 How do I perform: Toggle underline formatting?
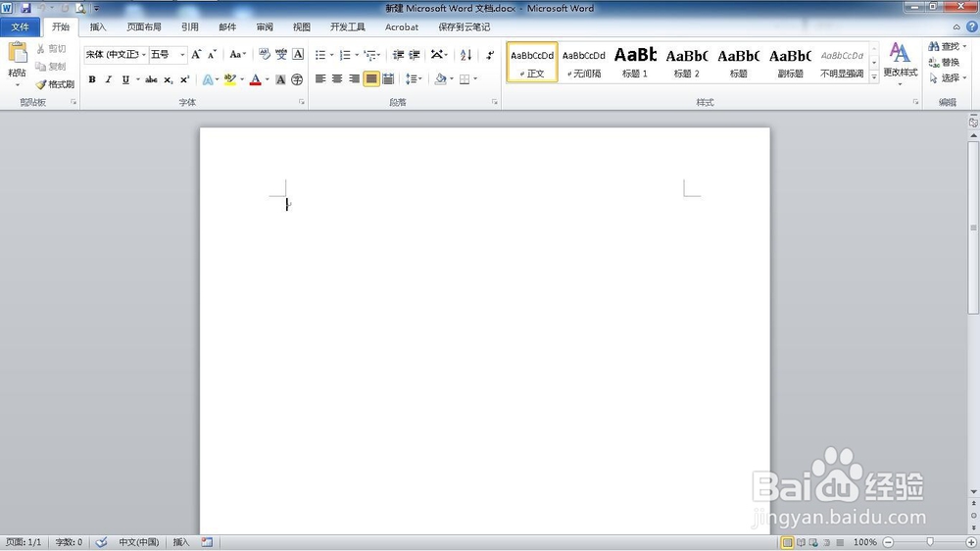125,79
